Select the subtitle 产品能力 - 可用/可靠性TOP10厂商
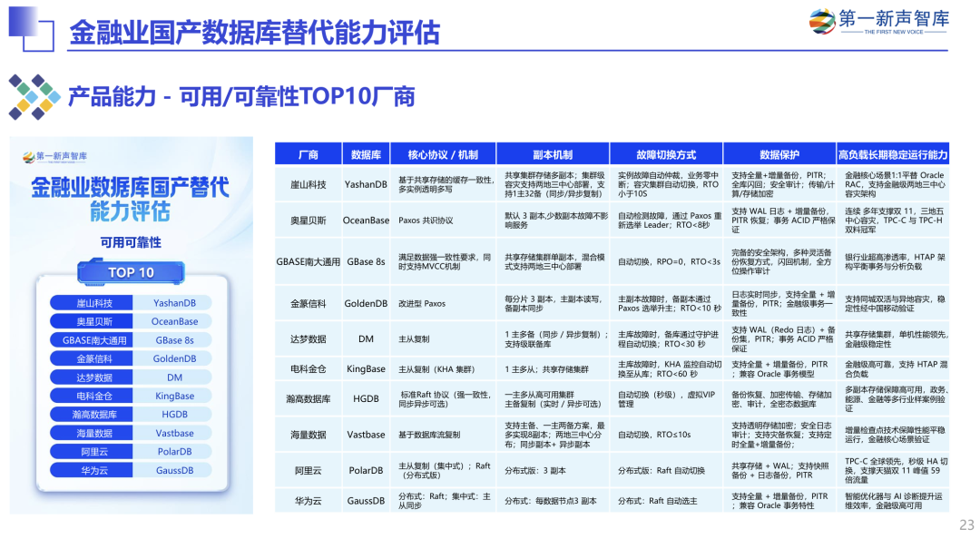 [241, 97]
